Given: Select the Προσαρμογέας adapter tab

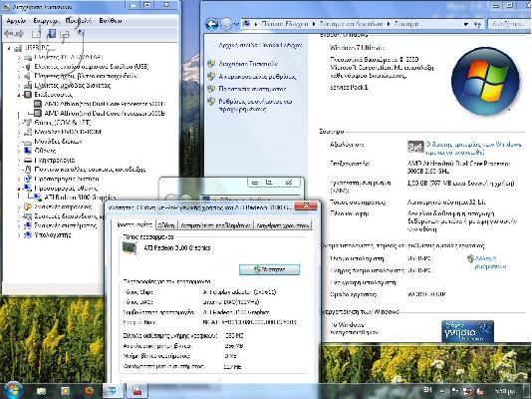Looking at the screenshot, I should (x=134, y=224).
